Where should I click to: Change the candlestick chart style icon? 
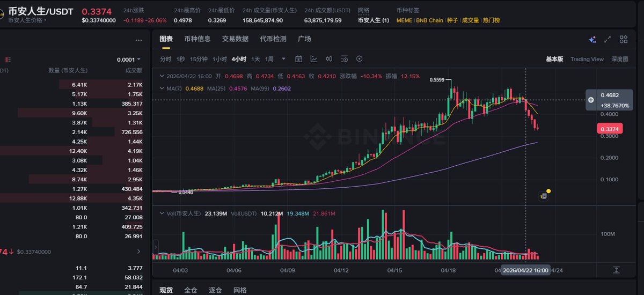click(x=329, y=59)
